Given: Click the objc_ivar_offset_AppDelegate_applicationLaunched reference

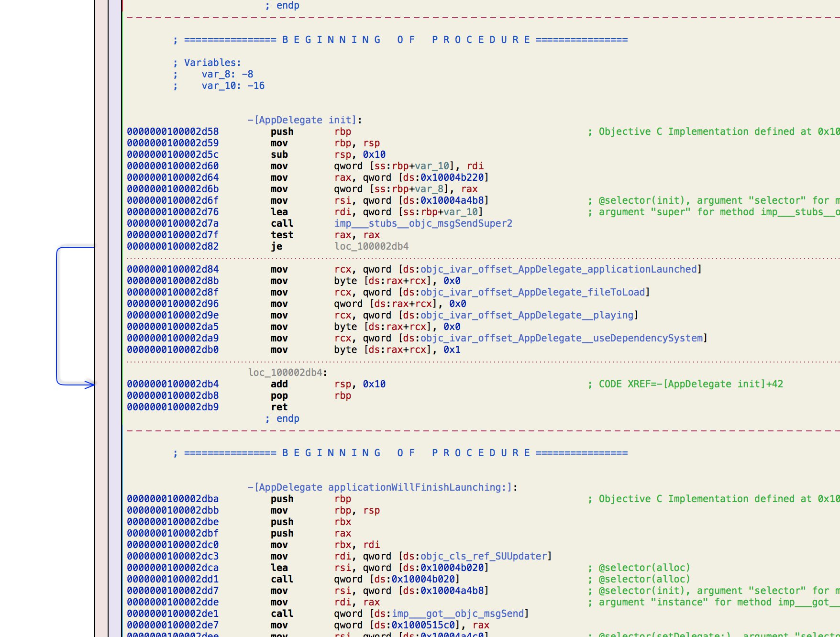Looking at the screenshot, I should pyautogui.click(x=558, y=269).
